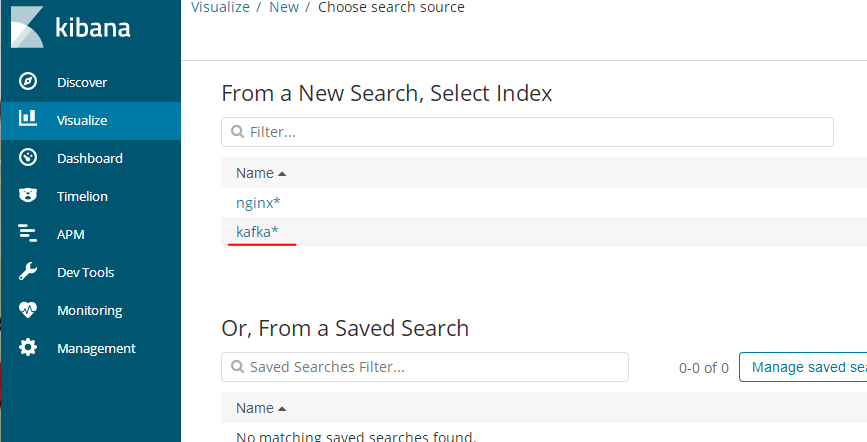Image resolution: width=867 pixels, height=442 pixels.
Task: Click the Timelion lion-face icon
Action: pos(28,195)
